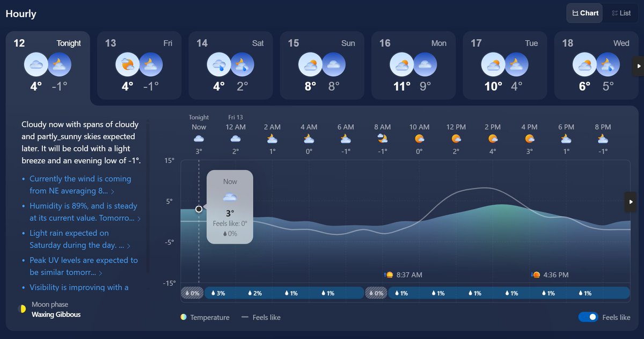Click the 8 AM weather icon
Image resolution: width=644 pixels, height=339 pixels.
pyautogui.click(x=382, y=139)
